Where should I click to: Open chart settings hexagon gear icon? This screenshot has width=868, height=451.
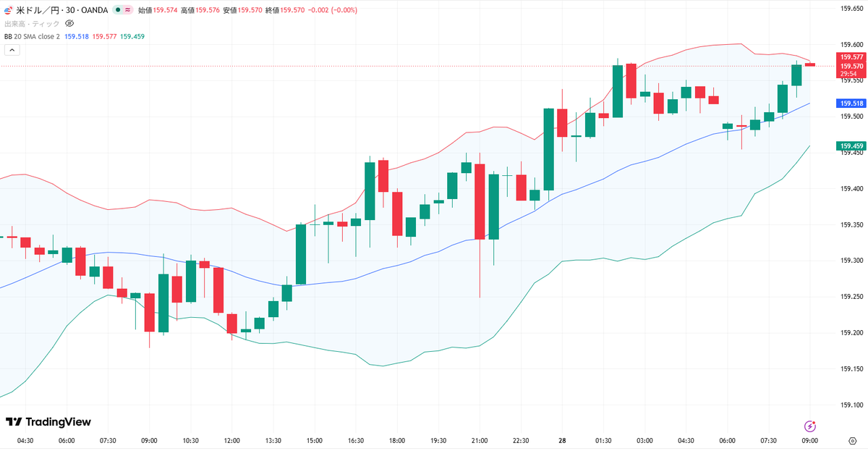851,440
